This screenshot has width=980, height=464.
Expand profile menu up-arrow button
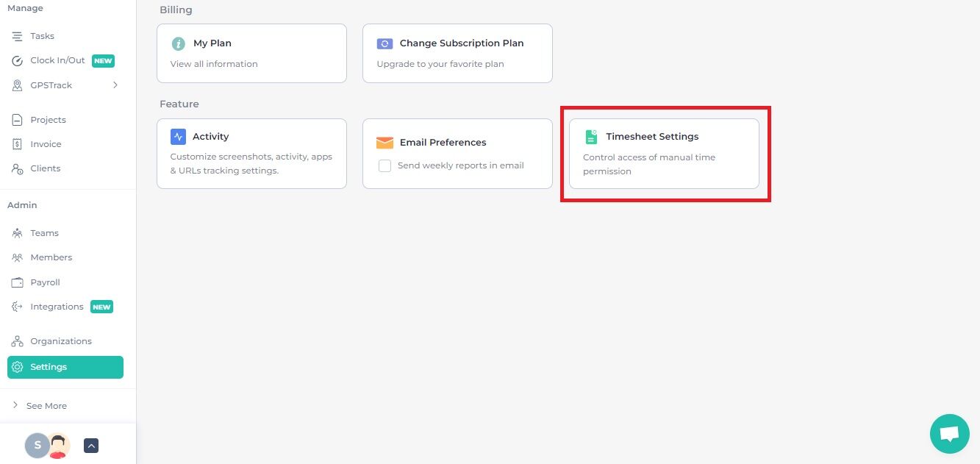click(x=91, y=446)
